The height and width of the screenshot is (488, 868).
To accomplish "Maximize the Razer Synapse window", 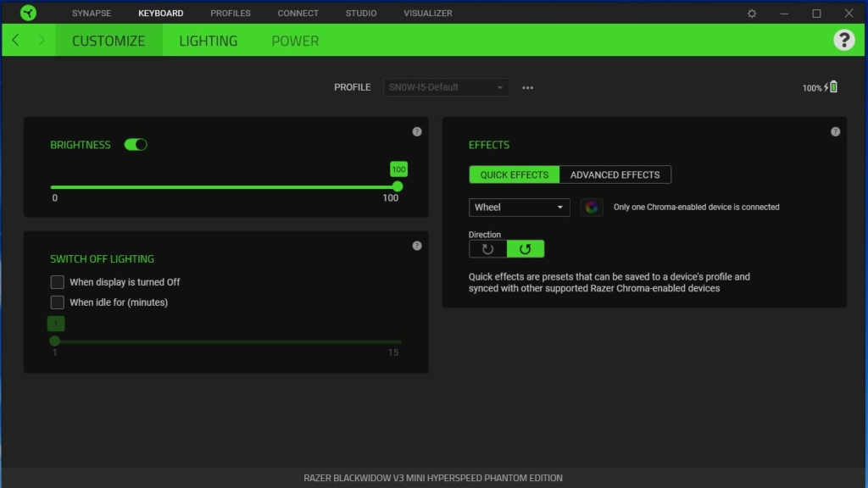I will tap(816, 14).
